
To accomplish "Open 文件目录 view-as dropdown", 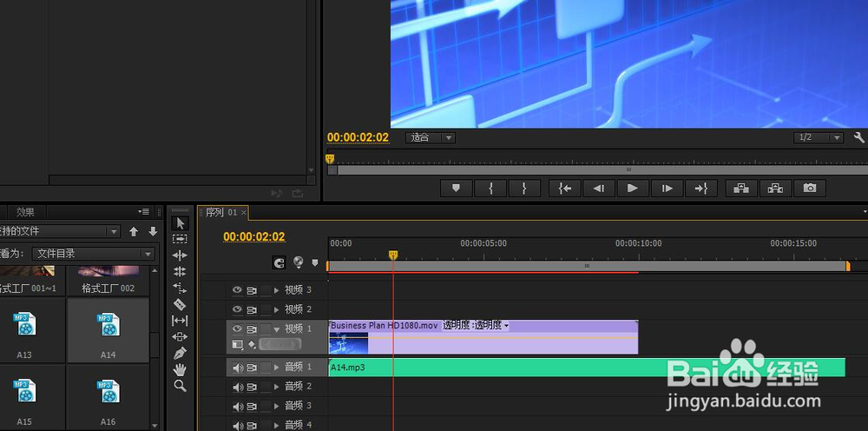I will coord(93,254).
